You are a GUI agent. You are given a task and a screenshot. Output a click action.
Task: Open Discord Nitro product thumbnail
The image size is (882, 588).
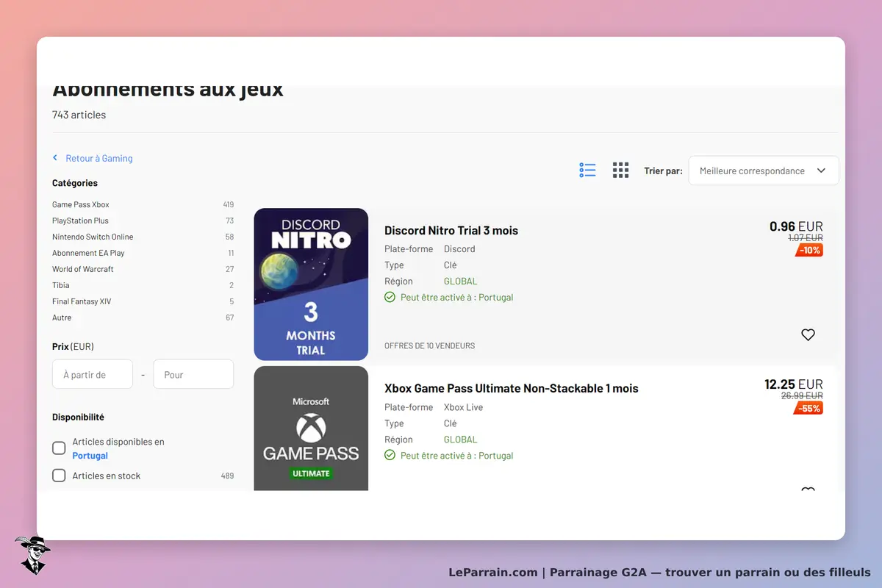click(x=311, y=284)
